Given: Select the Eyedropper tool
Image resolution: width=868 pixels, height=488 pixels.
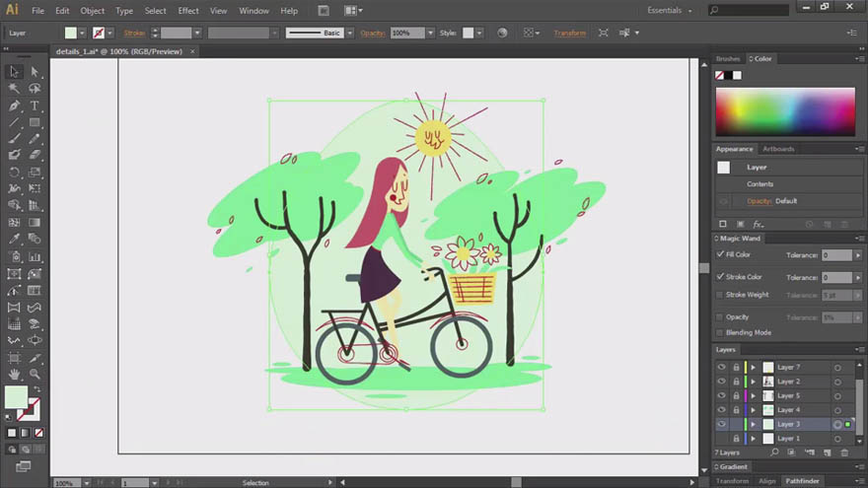Looking at the screenshot, I should [14, 239].
